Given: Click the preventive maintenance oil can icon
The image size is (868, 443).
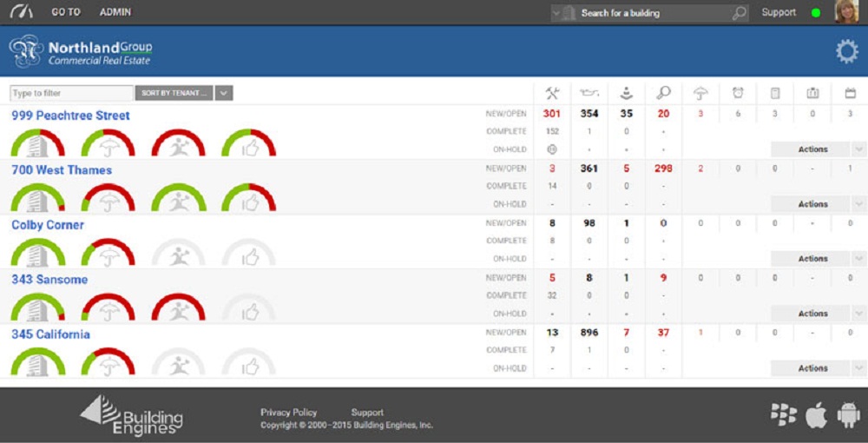Looking at the screenshot, I should pos(589,93).
